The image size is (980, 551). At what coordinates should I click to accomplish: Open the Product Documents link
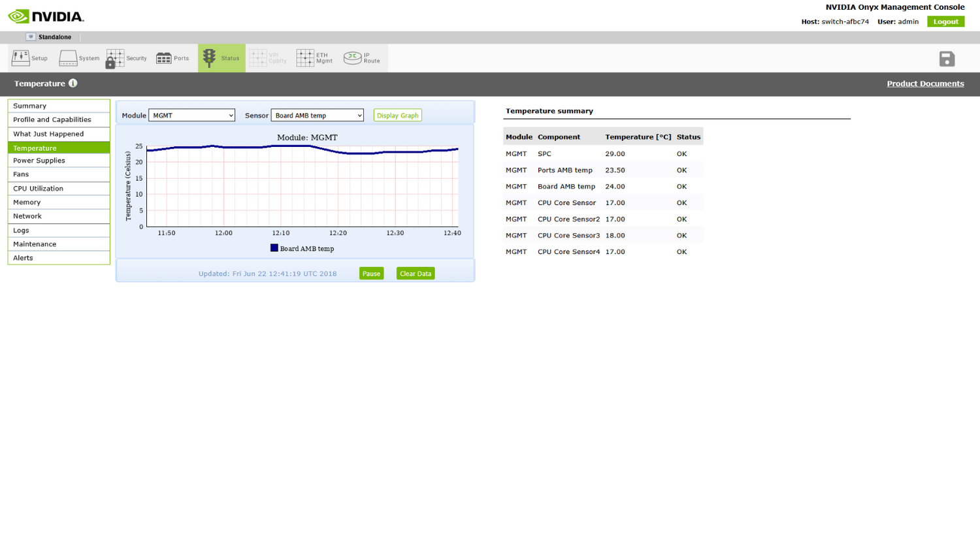point(925,84)
